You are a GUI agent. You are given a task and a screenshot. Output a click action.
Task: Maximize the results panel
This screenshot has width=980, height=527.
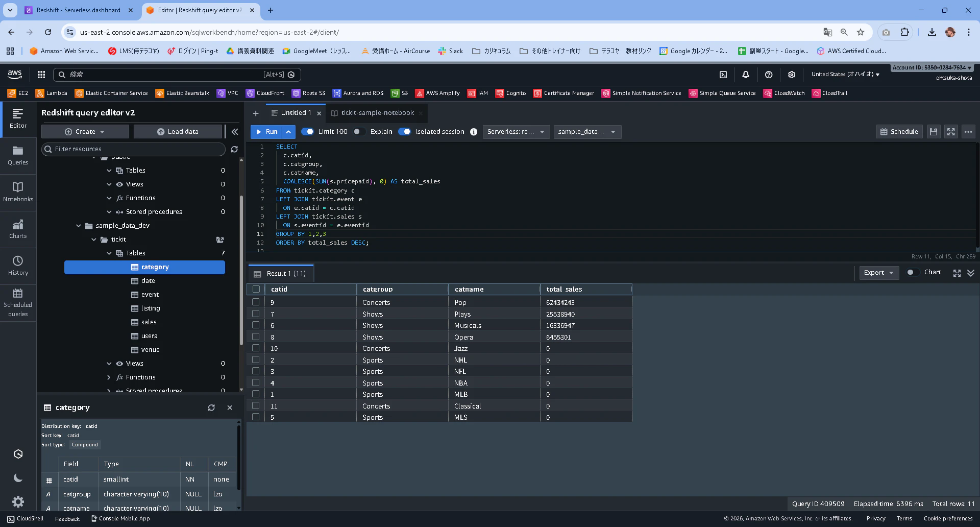(x=957, y=273)
